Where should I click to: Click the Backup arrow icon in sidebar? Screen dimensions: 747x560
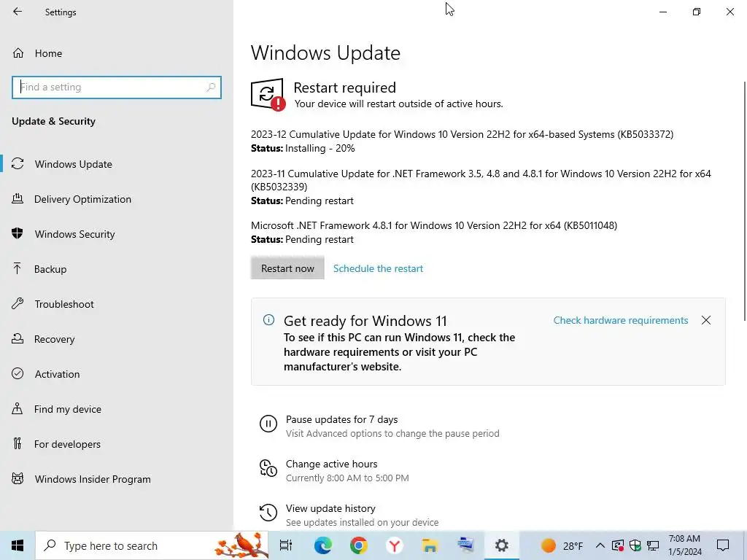coord(18,268)
